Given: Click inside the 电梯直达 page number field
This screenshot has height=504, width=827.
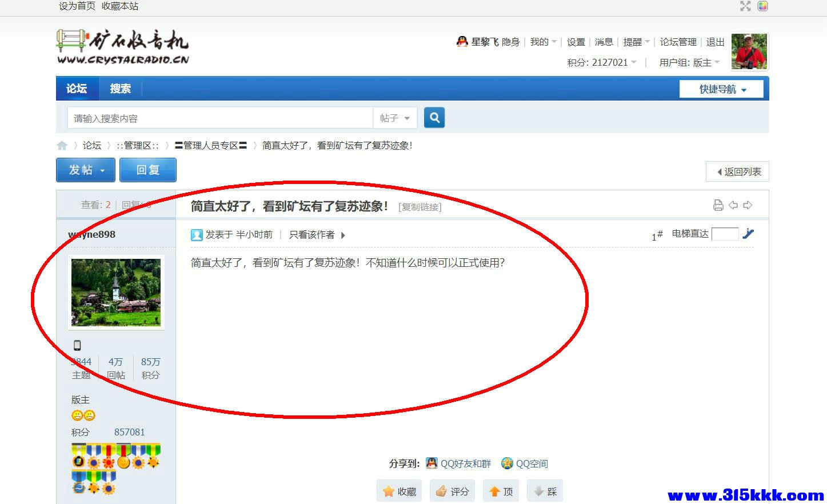Looking at the screenshot, I should click(x=725, y=234).
